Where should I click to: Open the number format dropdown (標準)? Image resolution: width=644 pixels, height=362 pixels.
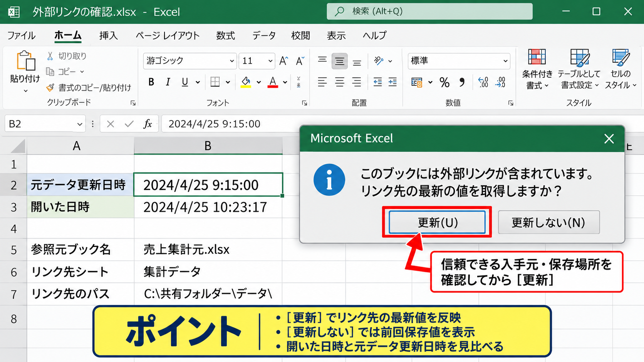pos(505,61)
